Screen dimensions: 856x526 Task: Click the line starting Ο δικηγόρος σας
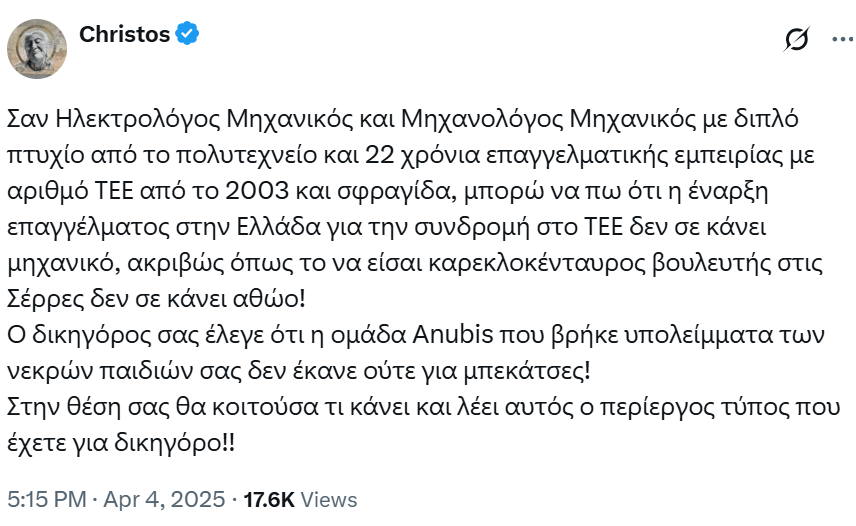coord(415,334)
